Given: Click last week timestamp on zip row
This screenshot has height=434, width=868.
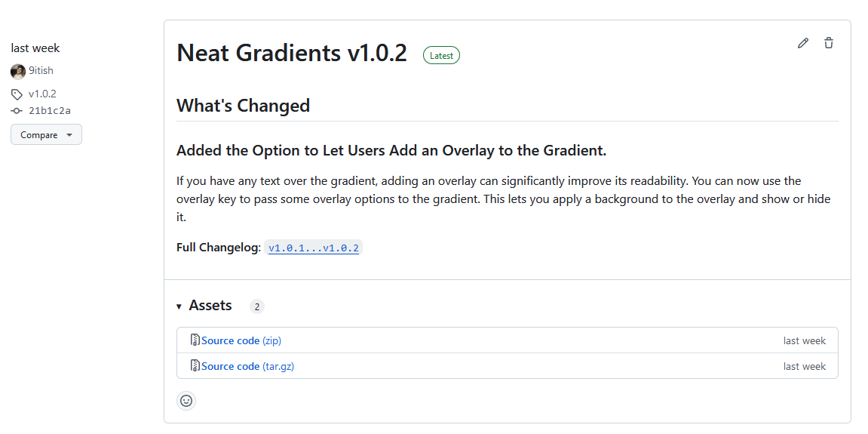Looking at the screenshot, I should click(804, 340).
